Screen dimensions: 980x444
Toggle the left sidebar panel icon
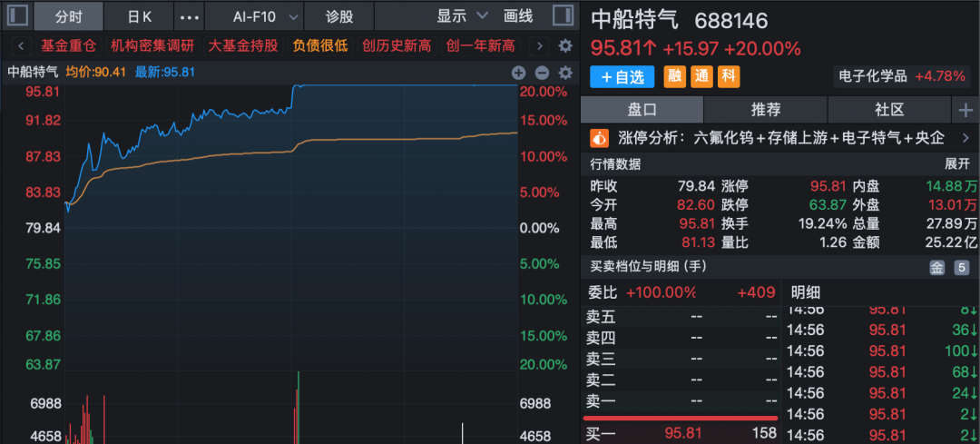17,16
